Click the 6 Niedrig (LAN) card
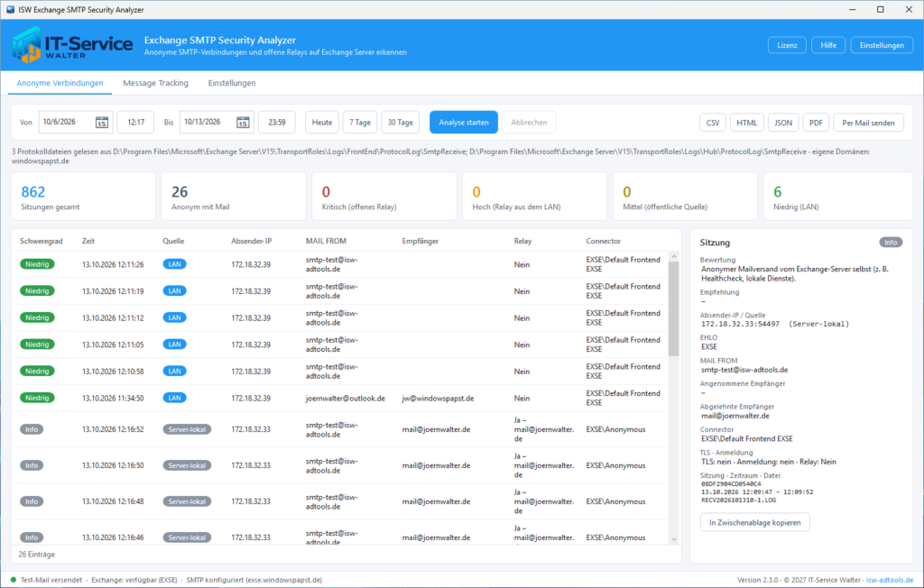 pos(838,197)
